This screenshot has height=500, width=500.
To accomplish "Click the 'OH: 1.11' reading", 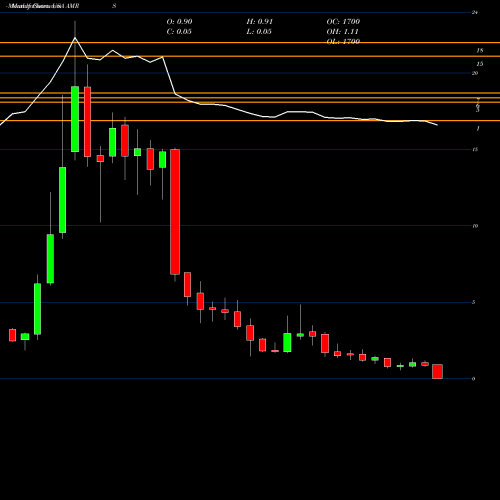I will pos(342,32).
